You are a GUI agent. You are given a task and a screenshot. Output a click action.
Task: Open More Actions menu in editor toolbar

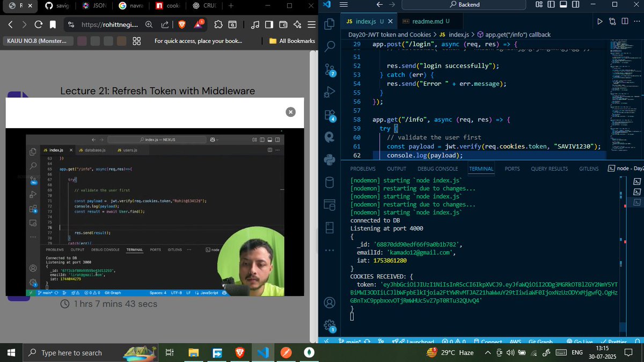(x=638, y=21)
